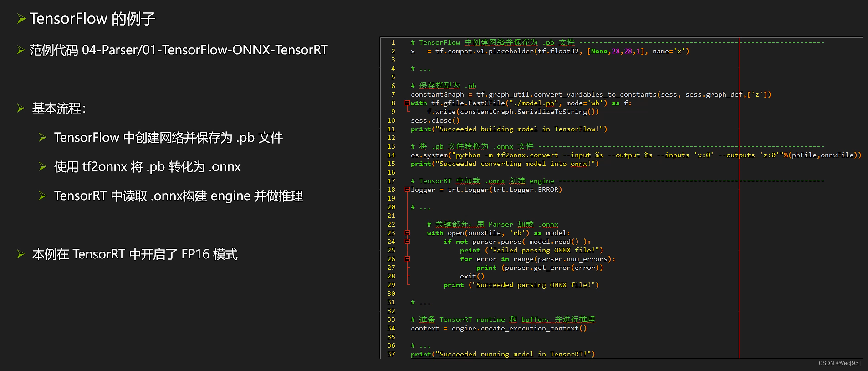Click 'Succeeded parsing ONNX file!' print line

tap(521, 285)
